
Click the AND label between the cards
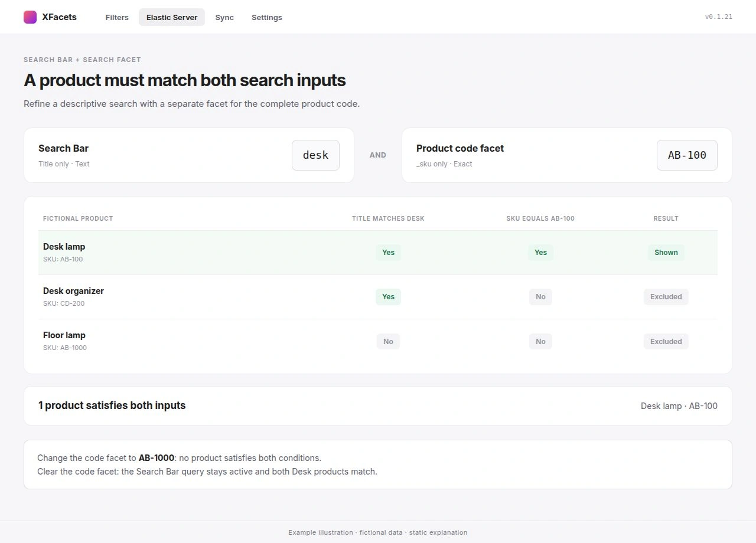[x=378, y=155]
